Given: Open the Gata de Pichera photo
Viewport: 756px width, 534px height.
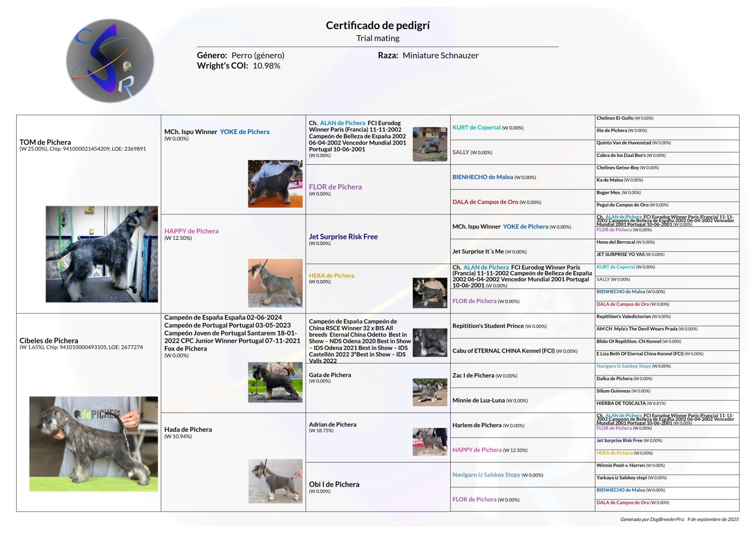Looking at the screenshot, I should [429, 392].
